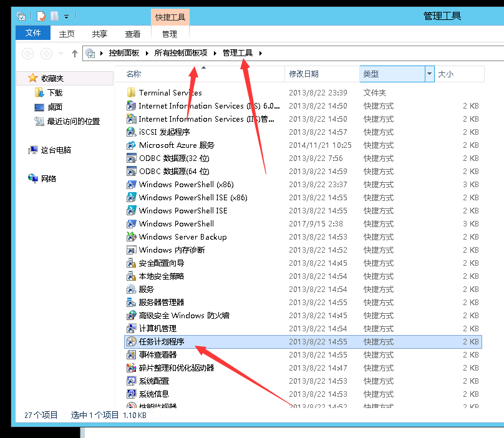
Task: Switch to the 管理 ribbon tab
Action: coord(170,34)
